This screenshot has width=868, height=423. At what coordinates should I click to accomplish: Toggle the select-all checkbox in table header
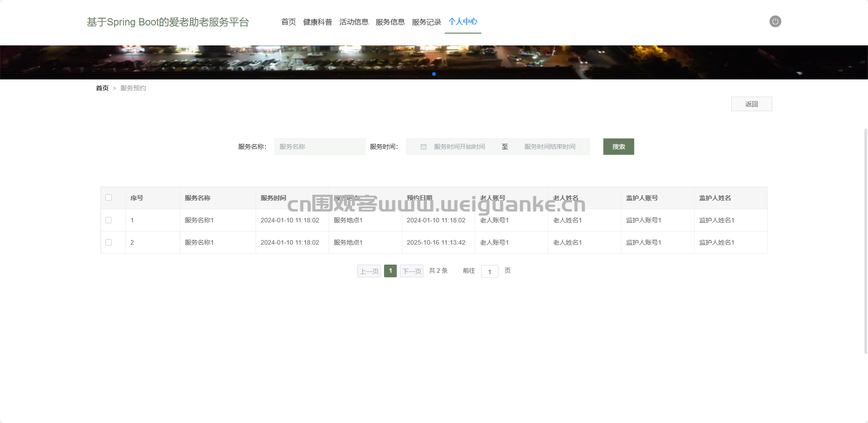point(108,197)
